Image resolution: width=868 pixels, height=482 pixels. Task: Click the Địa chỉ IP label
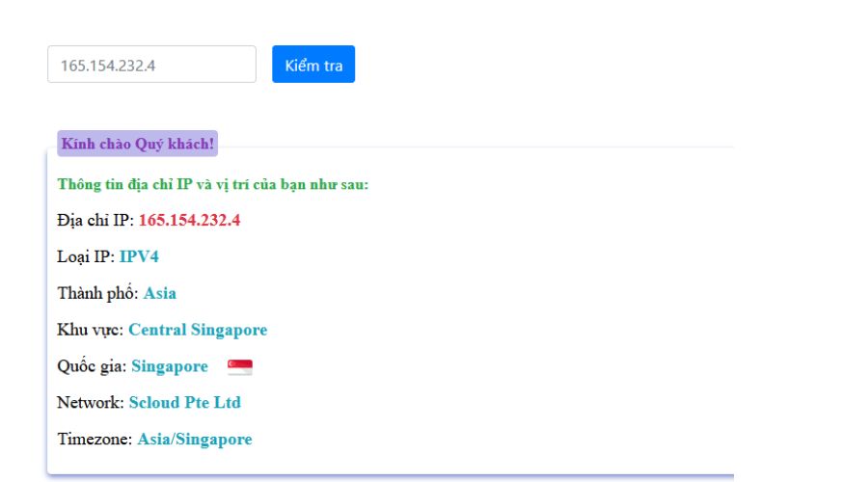(x=95, y=220)
